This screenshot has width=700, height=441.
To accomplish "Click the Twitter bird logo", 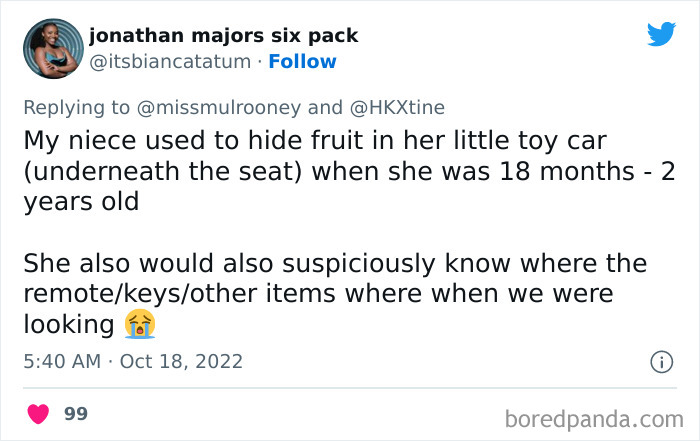I will click(661, 34).
